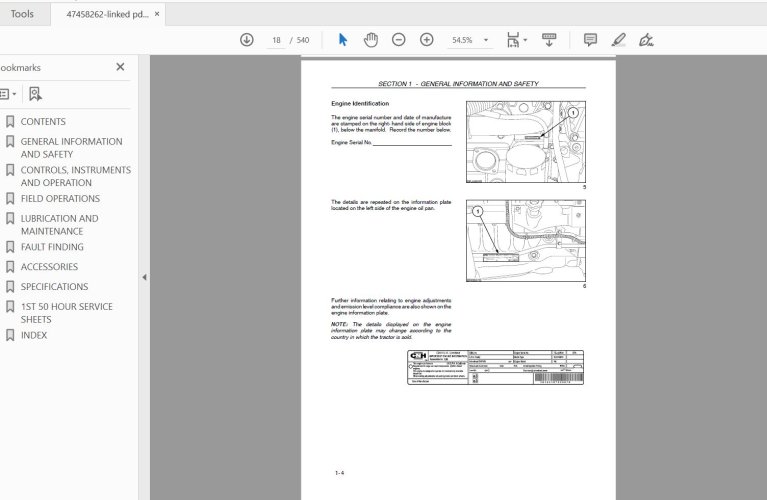This screenshot has width=767, height=500.
Task: Activate the hand pan tool
Action: (x=371, y=40)
